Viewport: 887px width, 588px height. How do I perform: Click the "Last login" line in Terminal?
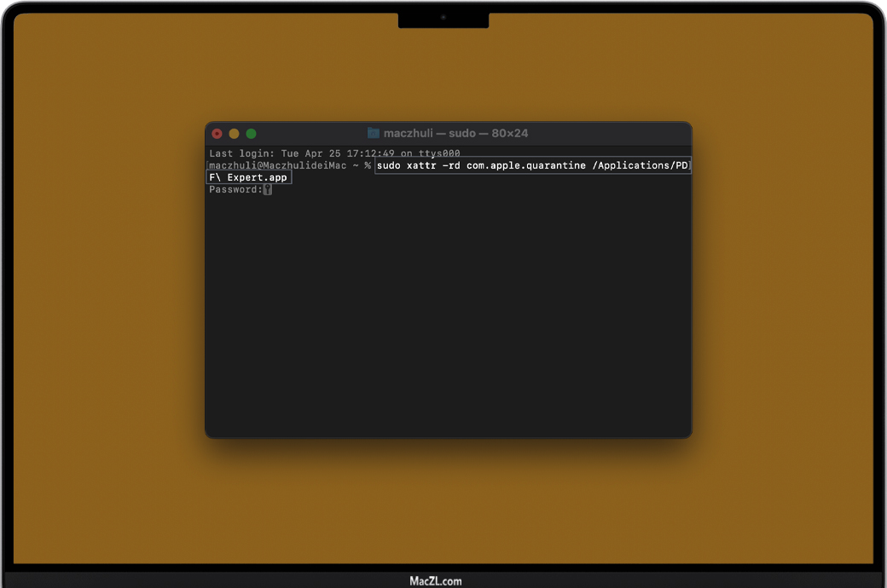point(333,154)
